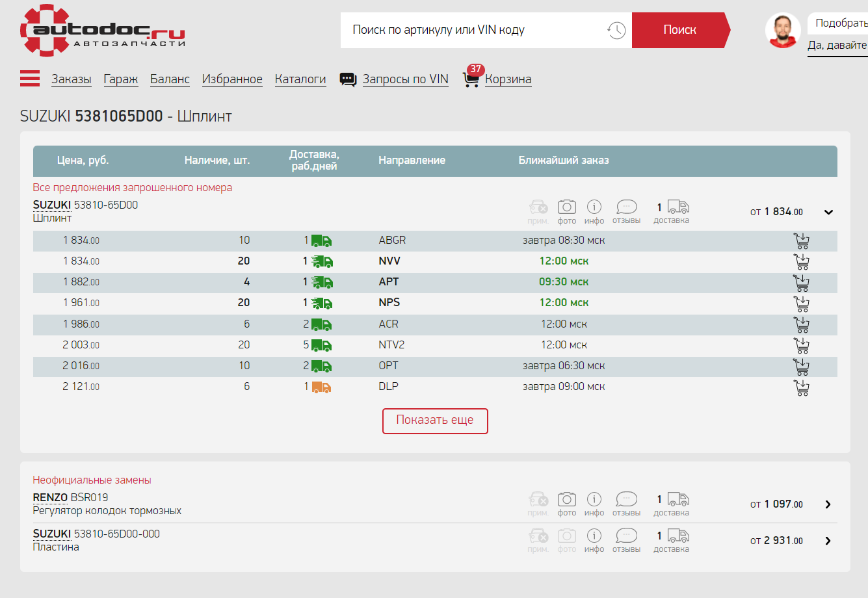Click the autodoc.ru logo

pyautogui.click(x=103, y=31)
